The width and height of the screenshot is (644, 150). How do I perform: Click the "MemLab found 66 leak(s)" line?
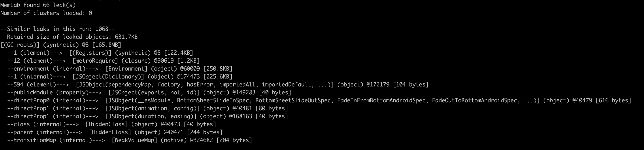(38, 5)
